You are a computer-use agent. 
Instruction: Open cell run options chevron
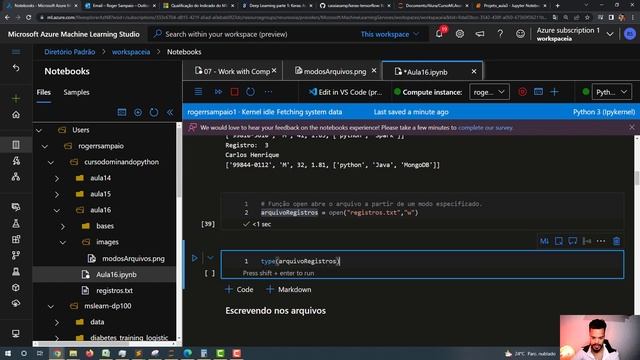[x=210, y=258]
